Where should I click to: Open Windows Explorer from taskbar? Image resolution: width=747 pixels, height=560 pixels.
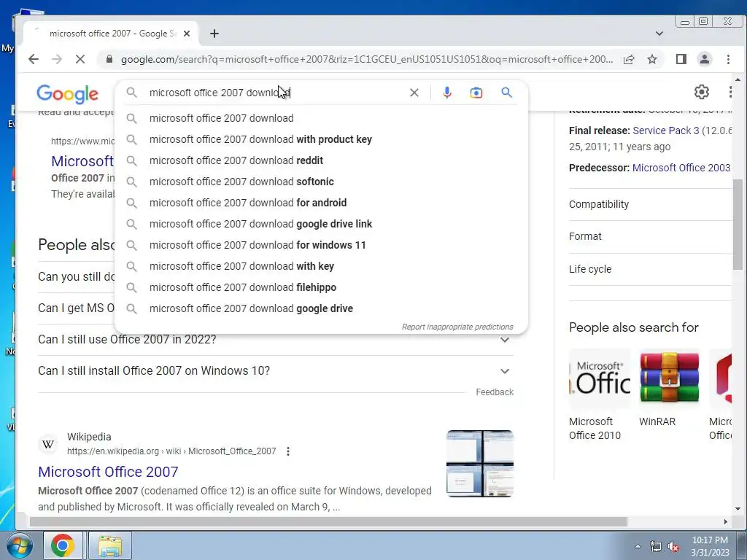coord(110,545)
